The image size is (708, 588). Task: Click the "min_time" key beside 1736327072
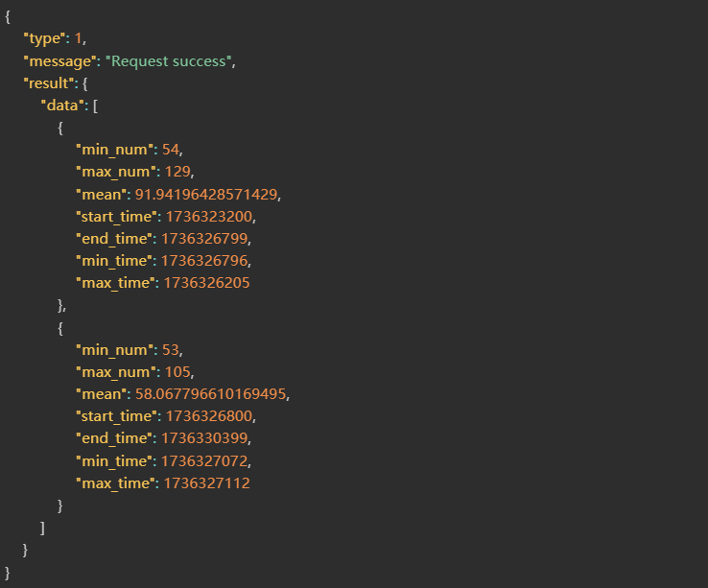click(x=114, y=461)
